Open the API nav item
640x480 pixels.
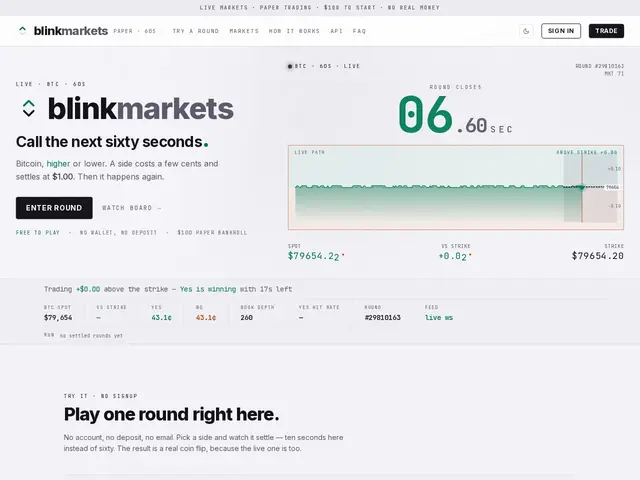click(336, 31)
